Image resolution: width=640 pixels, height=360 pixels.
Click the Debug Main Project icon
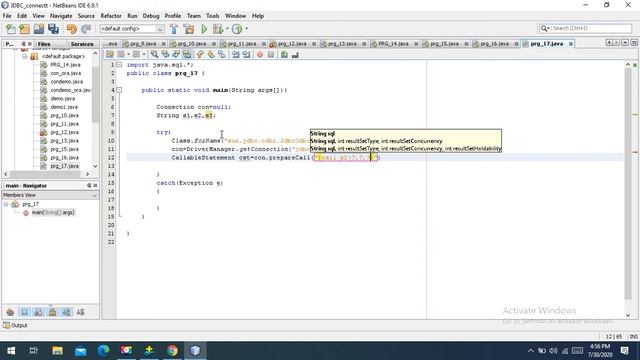pos(218,29)
